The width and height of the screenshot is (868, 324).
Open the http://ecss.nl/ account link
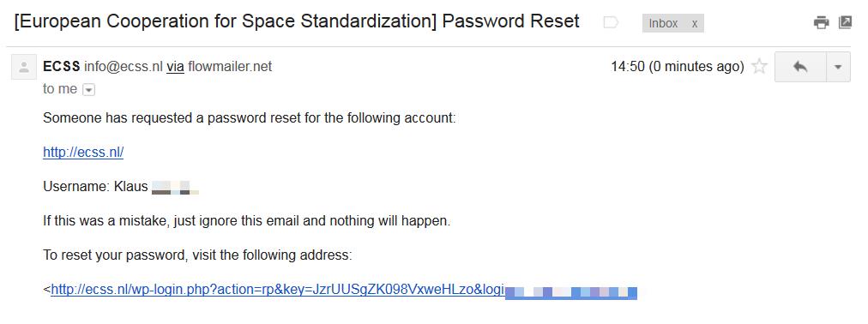point(83,152)
